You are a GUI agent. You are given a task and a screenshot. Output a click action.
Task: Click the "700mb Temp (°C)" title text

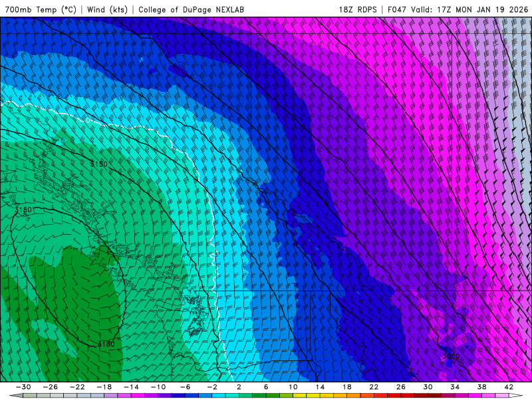41,9
